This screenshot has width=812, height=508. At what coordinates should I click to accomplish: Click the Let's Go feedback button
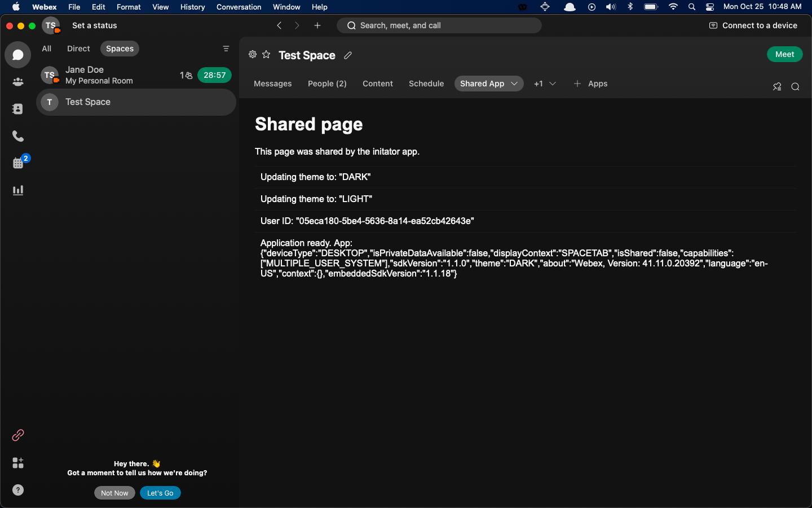click(x=160, y=493)
